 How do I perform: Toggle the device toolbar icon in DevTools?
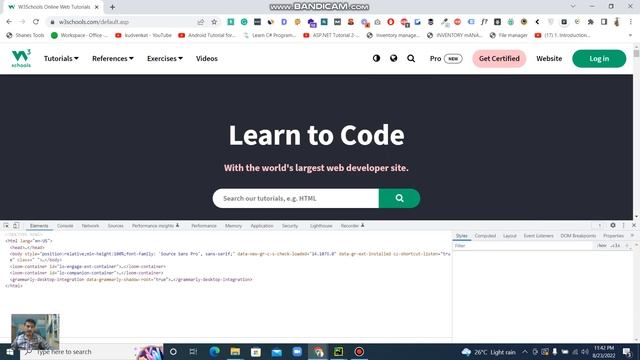coord(16,225)
